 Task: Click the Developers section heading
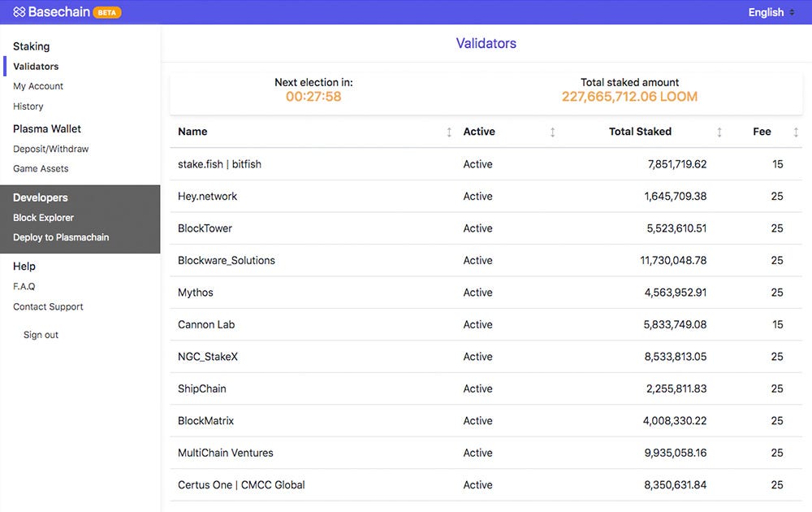(41, 197)
